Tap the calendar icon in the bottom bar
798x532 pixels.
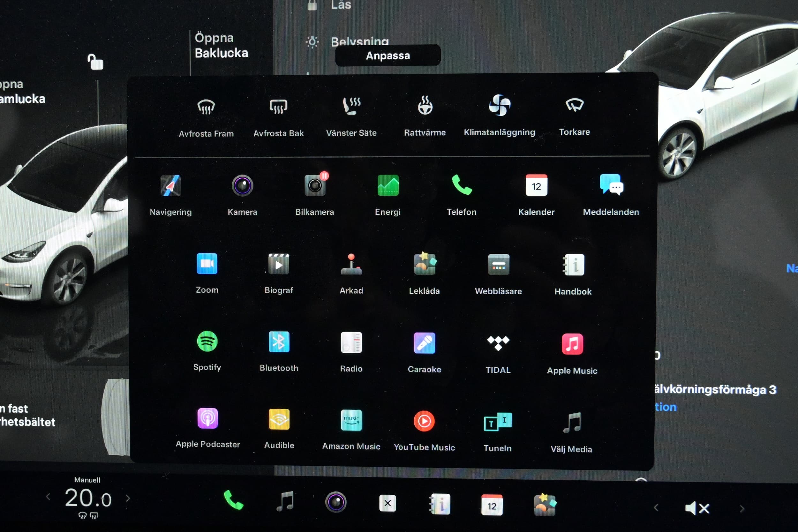tap(492, 505)
